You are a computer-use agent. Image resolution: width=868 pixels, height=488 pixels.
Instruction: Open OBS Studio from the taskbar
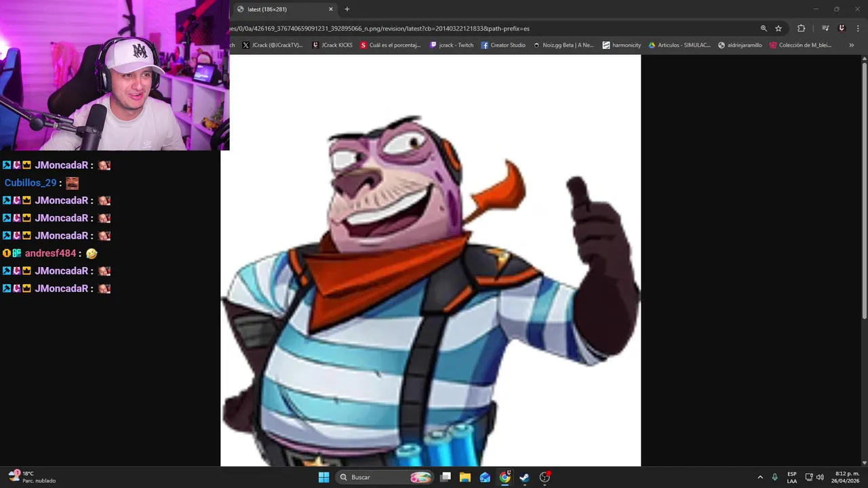[x=545, y=477]
